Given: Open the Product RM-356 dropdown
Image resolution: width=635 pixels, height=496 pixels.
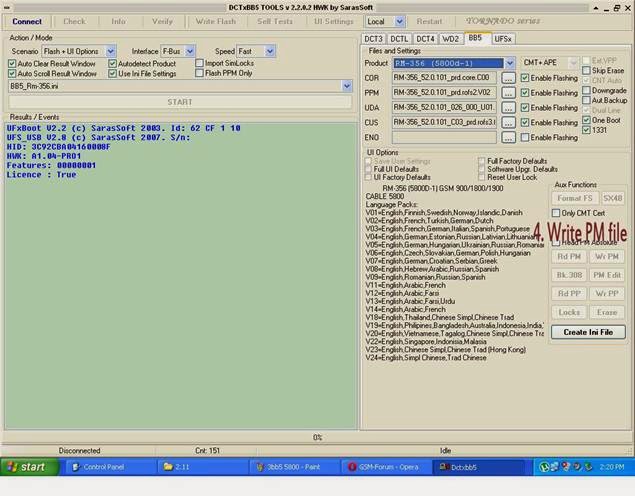Looking at the screenshot, I should pos(509,63).
